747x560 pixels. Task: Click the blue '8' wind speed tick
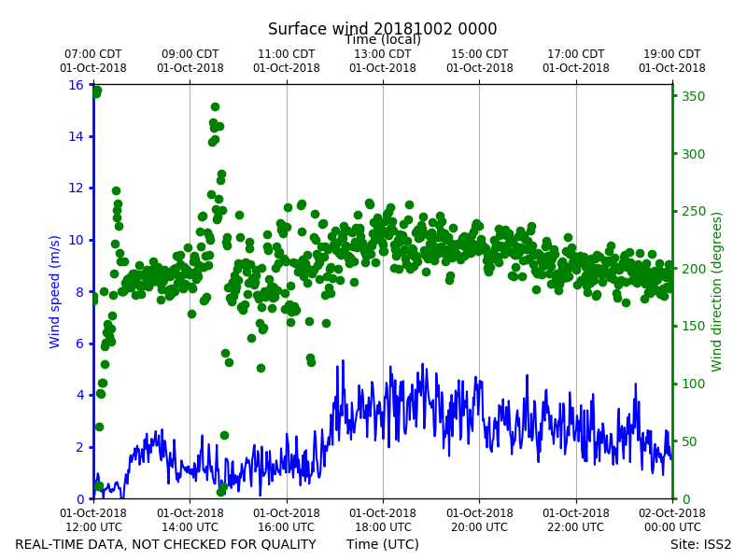80,292
